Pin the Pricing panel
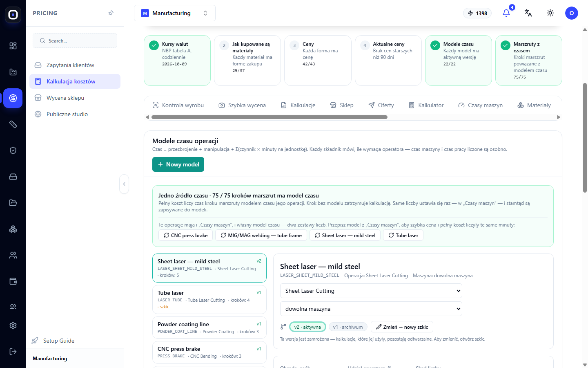The image size is (588, 368). tap(111, 13)
